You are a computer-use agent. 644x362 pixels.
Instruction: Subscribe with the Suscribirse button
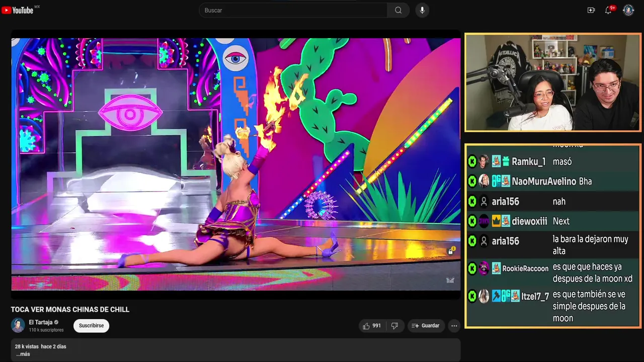point(91,326)
